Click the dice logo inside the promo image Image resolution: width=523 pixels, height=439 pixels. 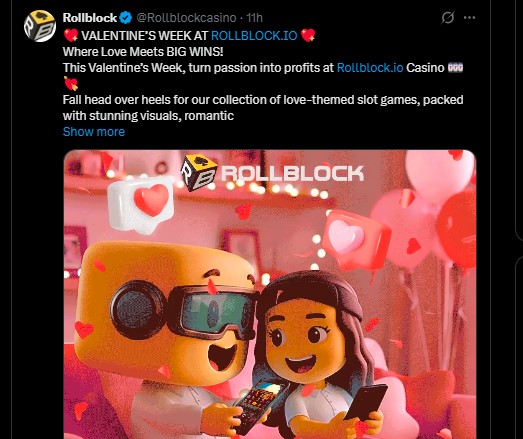(x=198, y=172)
